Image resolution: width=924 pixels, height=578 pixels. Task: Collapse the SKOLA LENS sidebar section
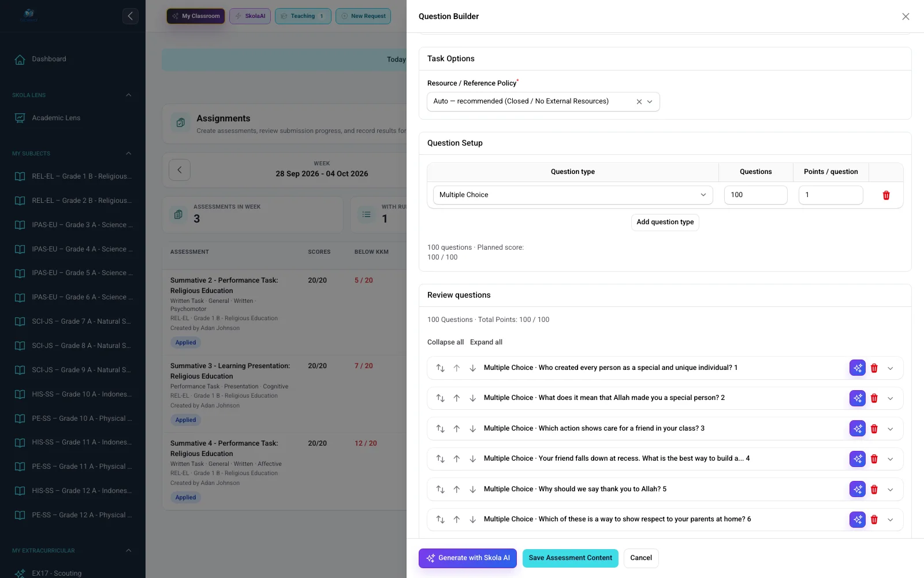tap(129, 95)
